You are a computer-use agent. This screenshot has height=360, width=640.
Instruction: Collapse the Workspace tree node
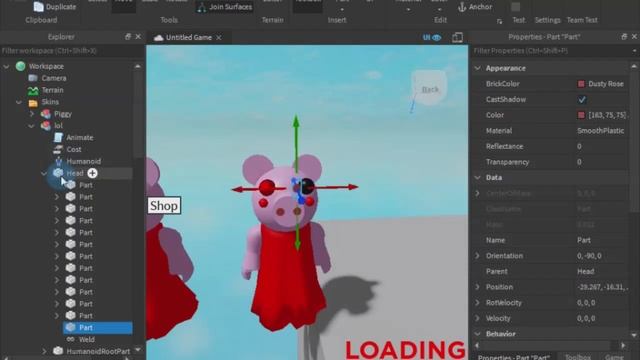6,66
